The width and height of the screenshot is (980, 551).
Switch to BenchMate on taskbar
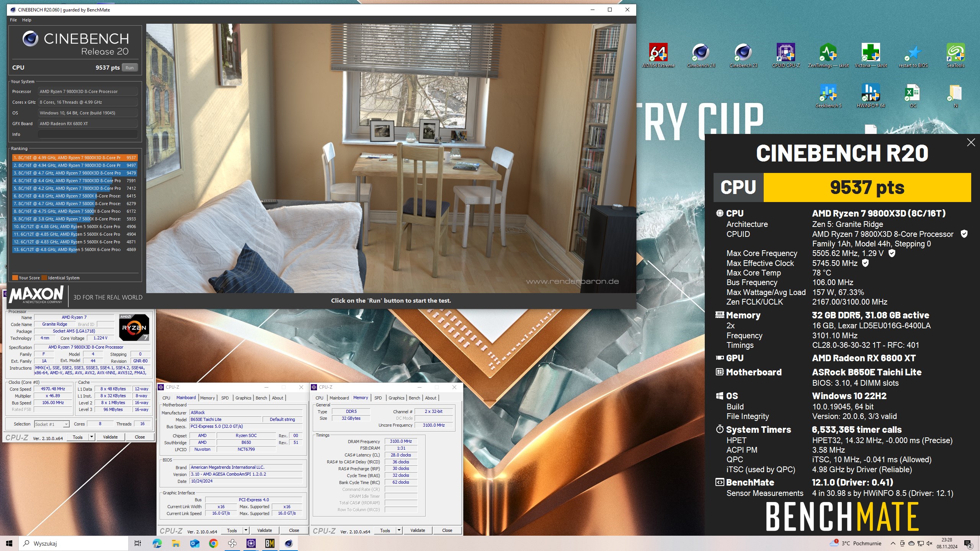point(270,543)
